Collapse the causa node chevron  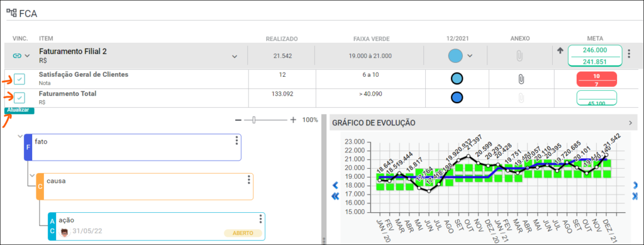[33, 176]
